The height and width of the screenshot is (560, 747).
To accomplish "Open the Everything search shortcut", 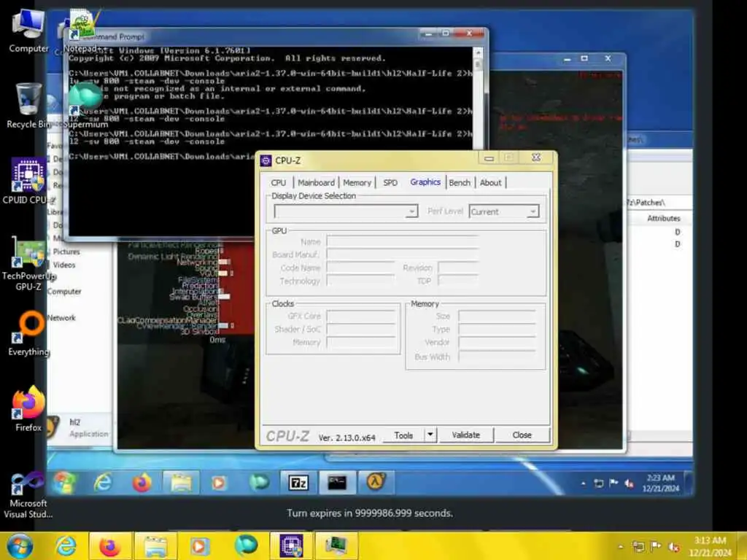I will pos(28,332).
